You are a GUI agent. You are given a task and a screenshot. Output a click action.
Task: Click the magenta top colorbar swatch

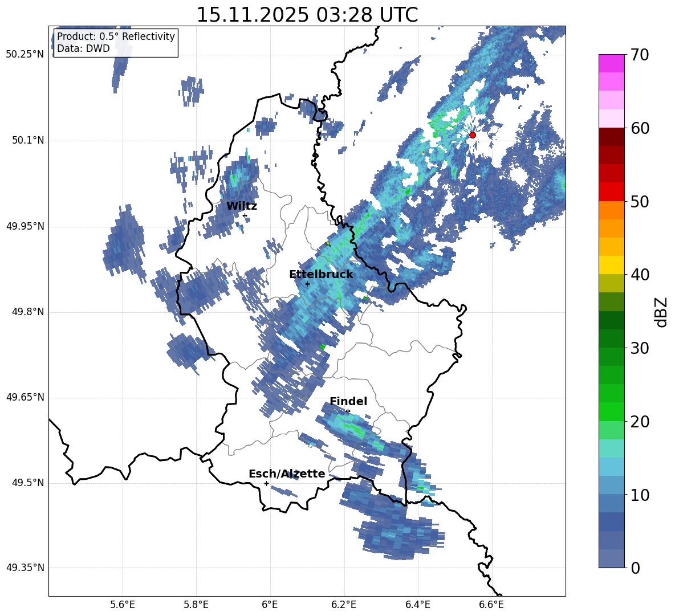point(611,64)
